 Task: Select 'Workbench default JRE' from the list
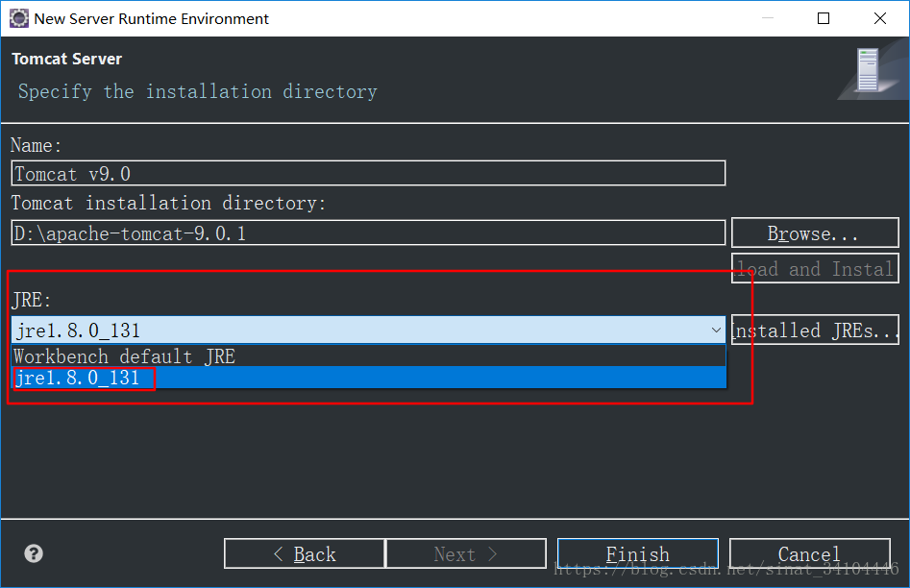coord(369,355)
